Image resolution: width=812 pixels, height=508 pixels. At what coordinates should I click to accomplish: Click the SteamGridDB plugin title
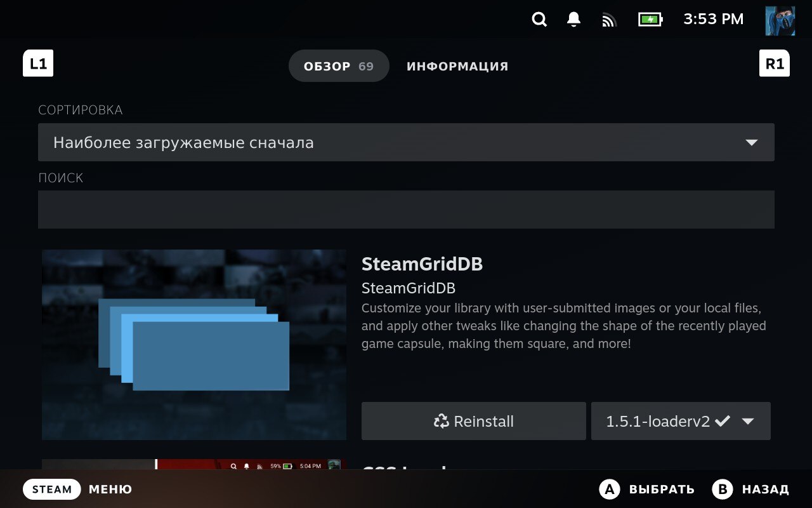click(422, 264)
